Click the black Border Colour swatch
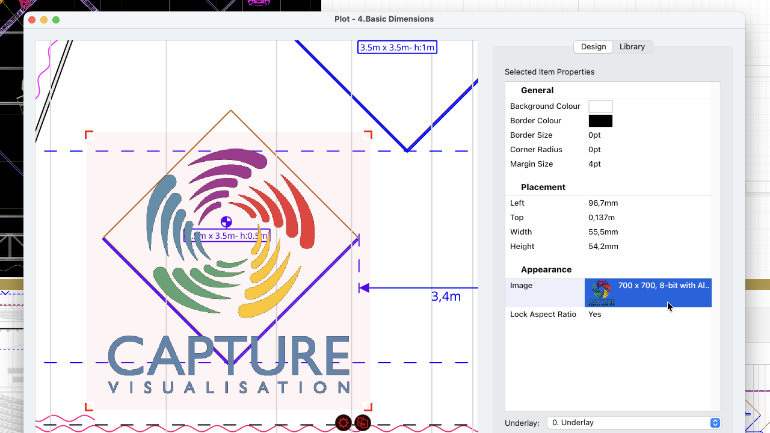This screenshot has width=770, height=433. coord(600,121)
